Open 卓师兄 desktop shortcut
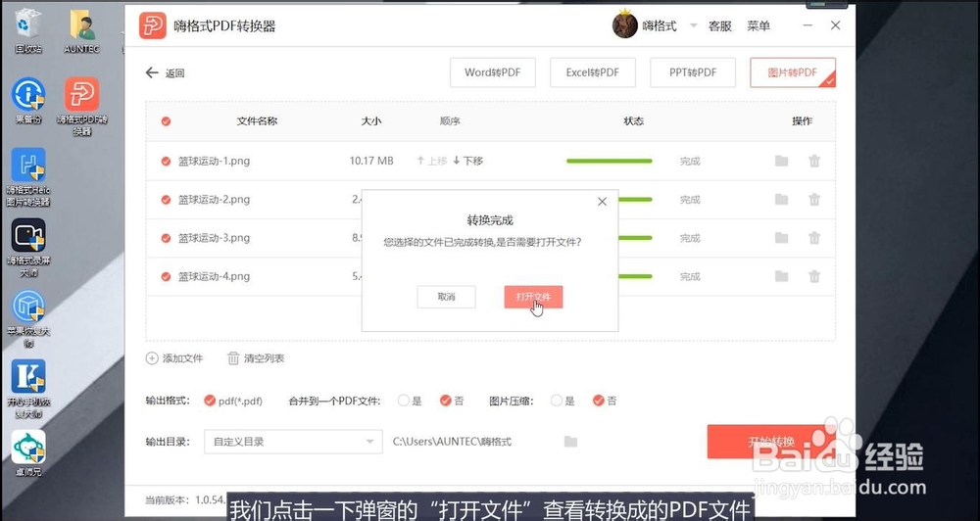The height and width of the screenshot is (521, 980). click(28, 453)
